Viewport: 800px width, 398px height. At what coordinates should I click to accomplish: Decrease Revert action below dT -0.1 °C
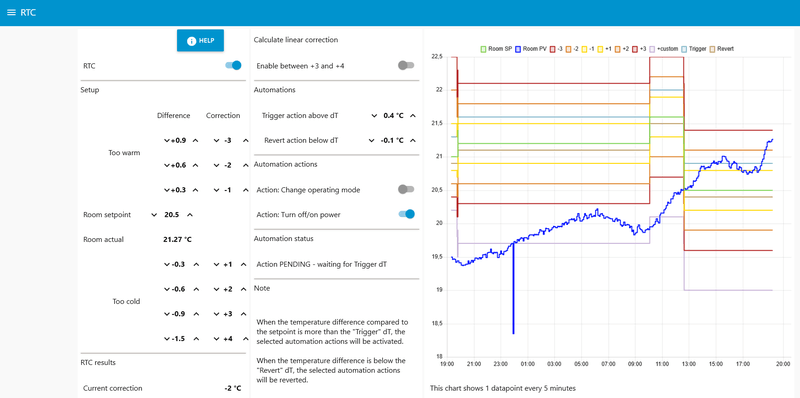pos(372,140)
